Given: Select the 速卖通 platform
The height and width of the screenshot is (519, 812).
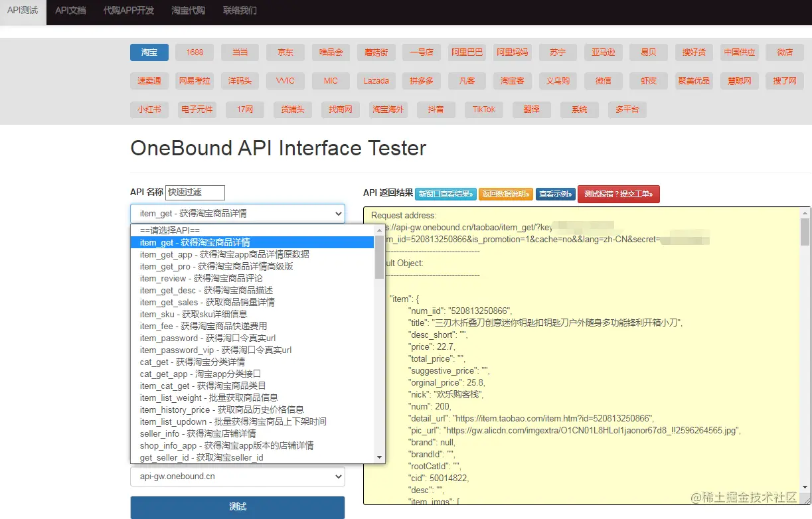Looking at the screenshot, I should (149, 81).
